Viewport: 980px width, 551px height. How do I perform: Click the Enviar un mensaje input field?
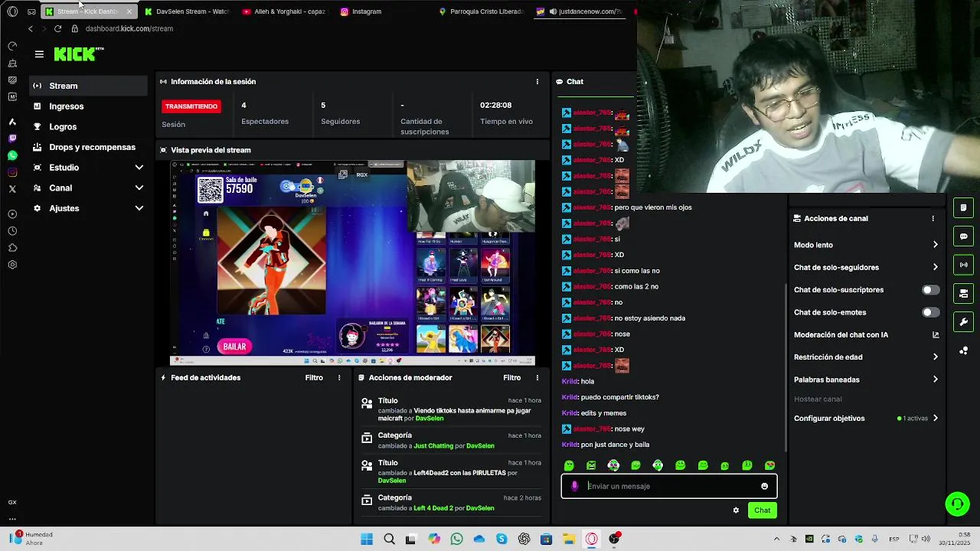[670, 486]
